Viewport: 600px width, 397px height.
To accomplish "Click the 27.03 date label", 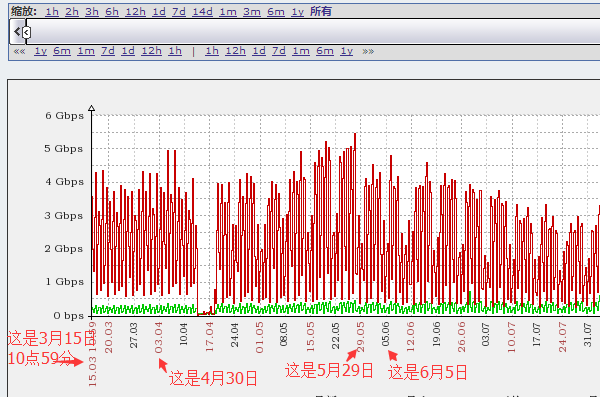I will pyautogui.click(x=134, y=335).
